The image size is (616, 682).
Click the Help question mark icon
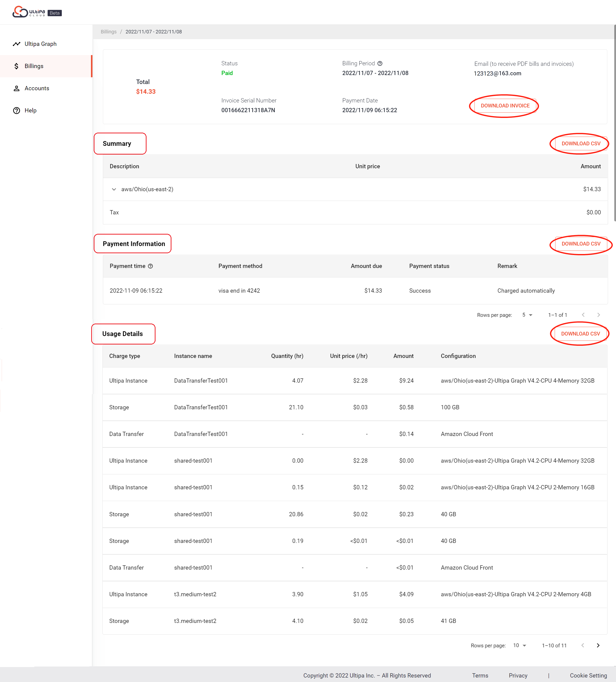[x=16, y=111]
